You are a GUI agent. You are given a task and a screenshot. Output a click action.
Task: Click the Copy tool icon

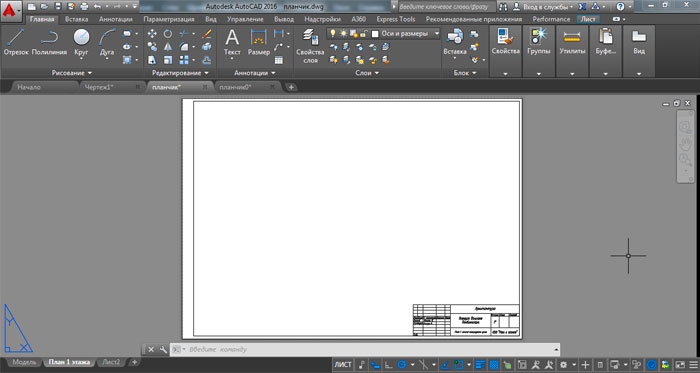click(152, 46)
